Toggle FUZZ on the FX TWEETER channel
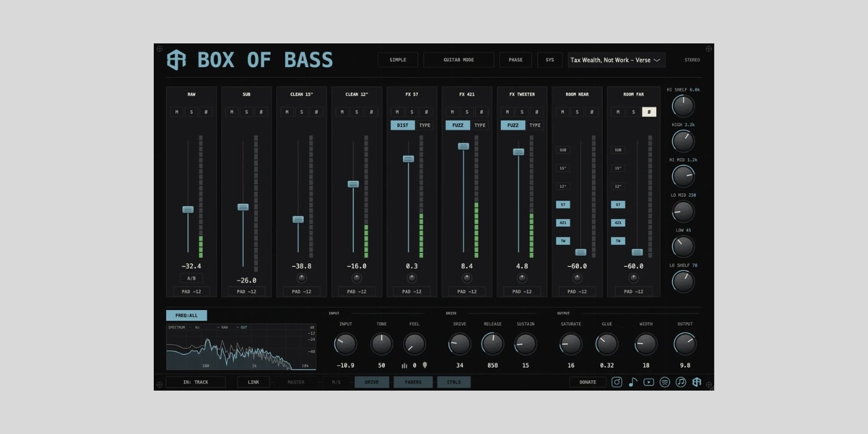The width and height of the screenshot is (868, 434). point(513,125)
